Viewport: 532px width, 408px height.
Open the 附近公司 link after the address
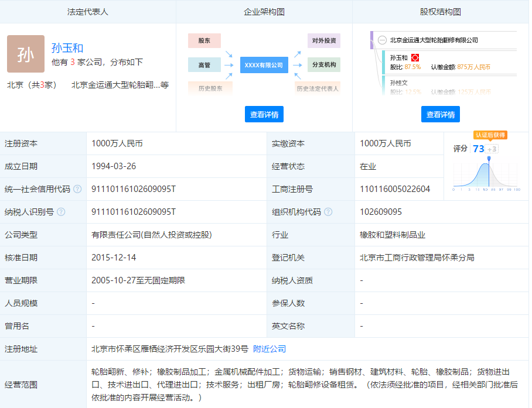[x=270, y=349]
